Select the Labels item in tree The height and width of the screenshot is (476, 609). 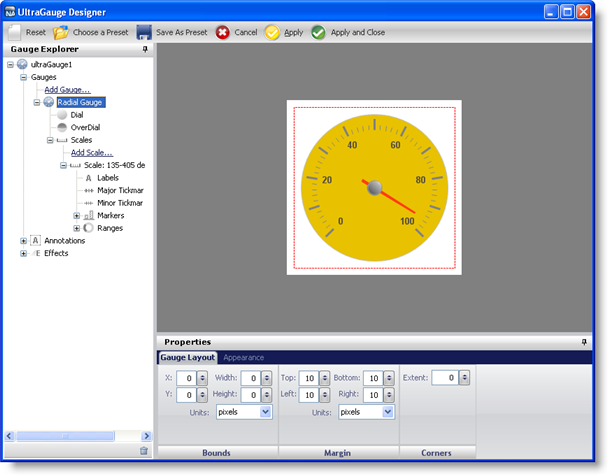[107, 178]
